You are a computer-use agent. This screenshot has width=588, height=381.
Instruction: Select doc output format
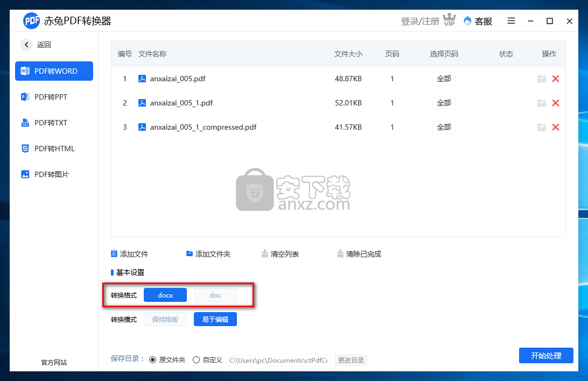point(215,295)
